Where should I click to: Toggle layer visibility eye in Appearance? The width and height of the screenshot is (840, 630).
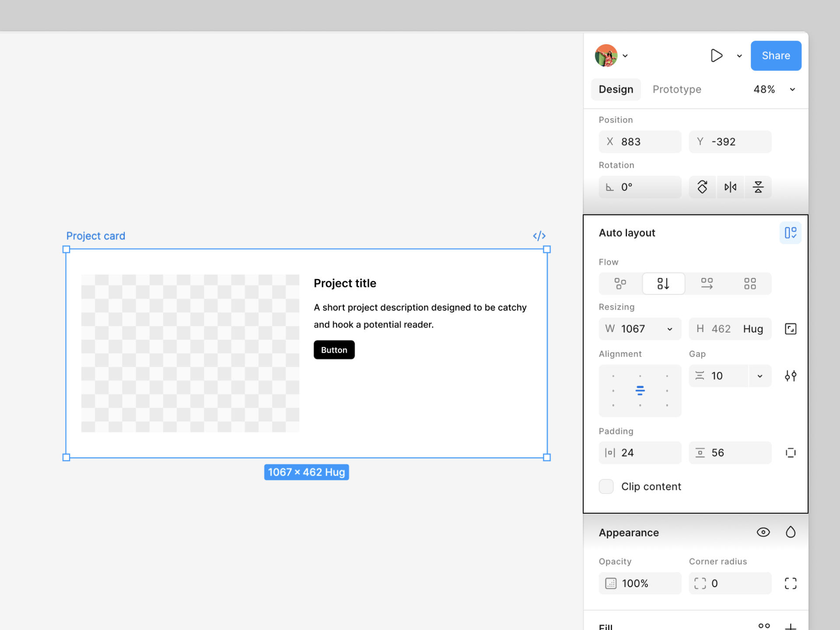(x=763, y=532)
